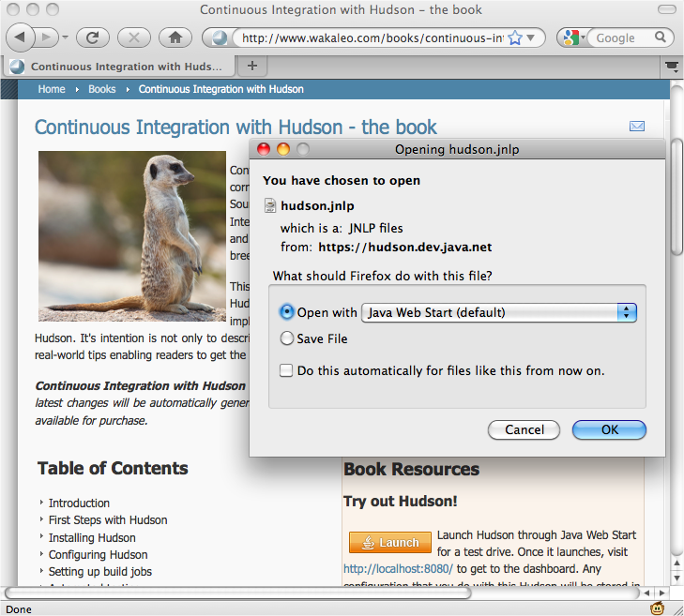Click the vertical scrollbar thumb
Image resolution: width=684 pixels, height=616 pixels.
676,197
